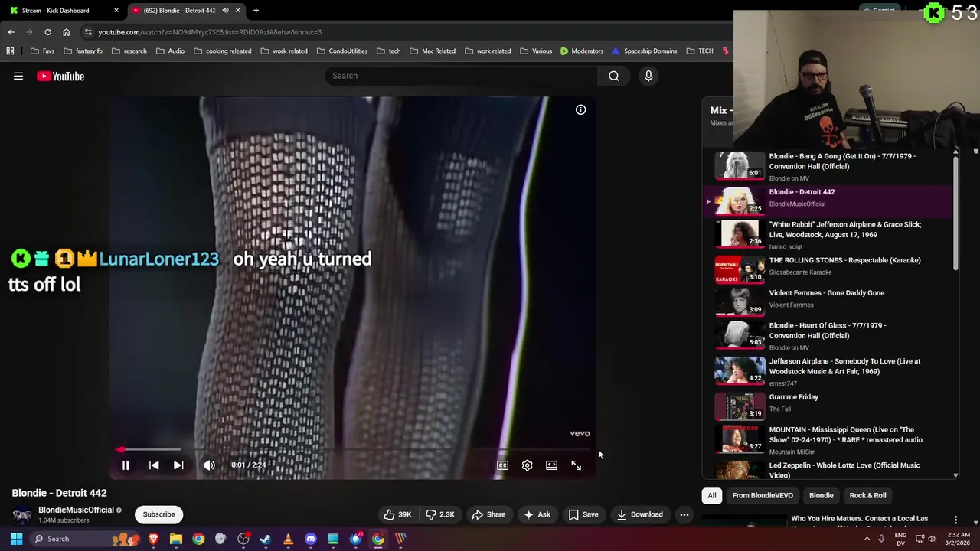Open BlondieMusicOfficial channel name link

coord(76,510)
